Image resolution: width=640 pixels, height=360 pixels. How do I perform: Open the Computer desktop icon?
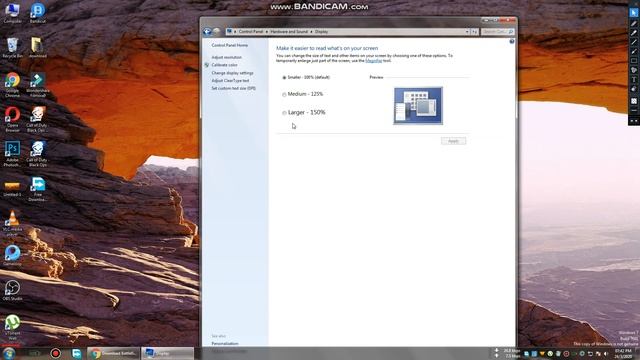tap(12, 13)
